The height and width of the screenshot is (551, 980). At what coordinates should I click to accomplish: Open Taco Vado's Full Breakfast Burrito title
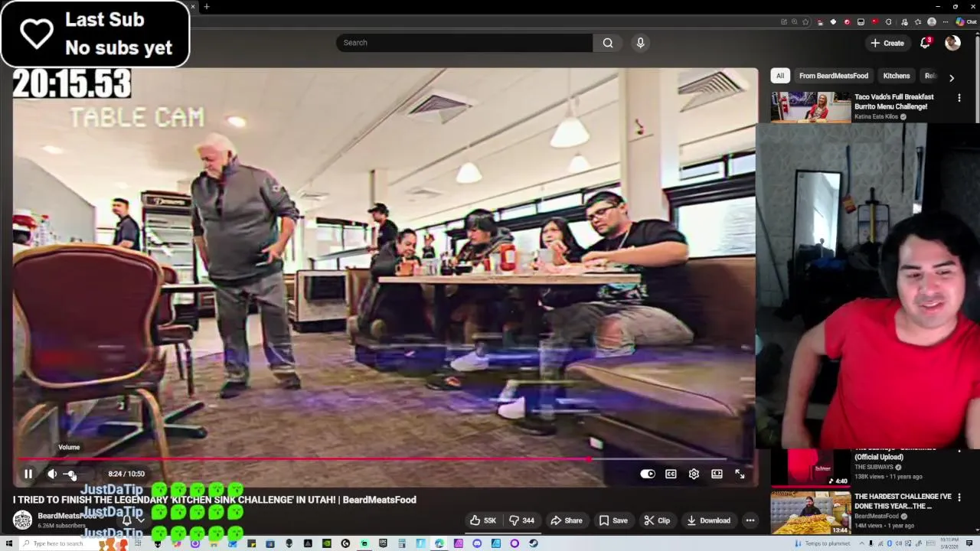tap(894, 102)
